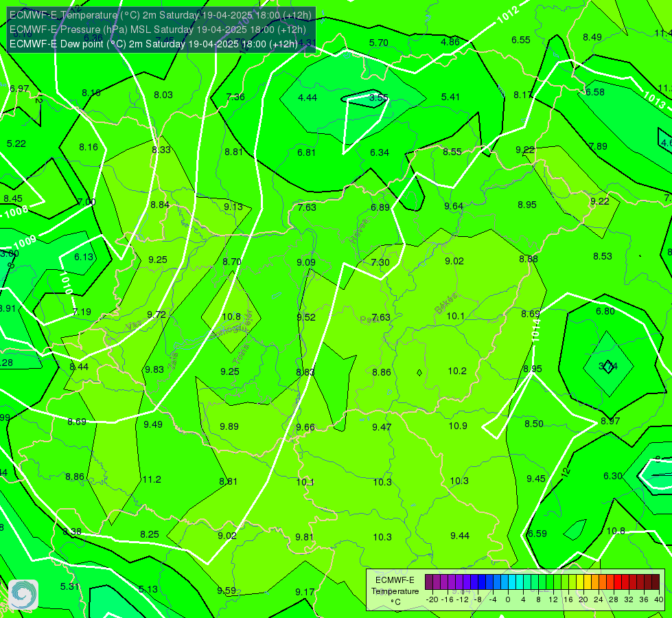672x618 pixels.
Task: Click the 9.17 temperature value
Action: click(x=305, y=593)
